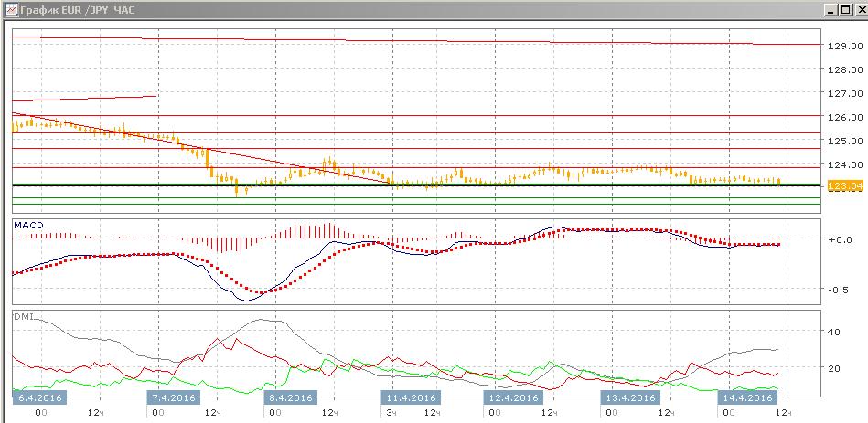This screenshot has width=868, height=423.
Task: Click the 126.00 price axis label
Action: (845, 117)
